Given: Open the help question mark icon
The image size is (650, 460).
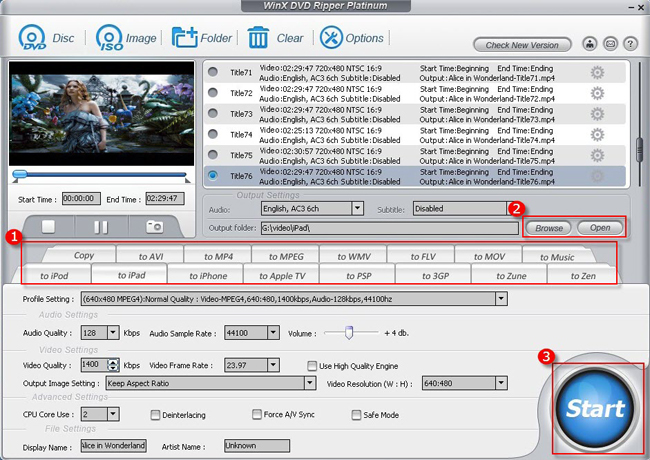Looking at the screenshot, I should [631, 44].
